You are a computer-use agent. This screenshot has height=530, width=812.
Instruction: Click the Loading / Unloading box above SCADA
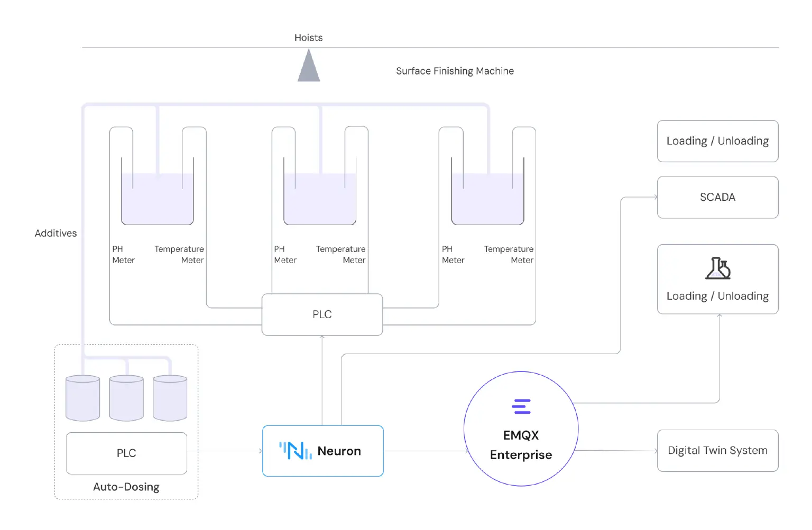(717, 141)
